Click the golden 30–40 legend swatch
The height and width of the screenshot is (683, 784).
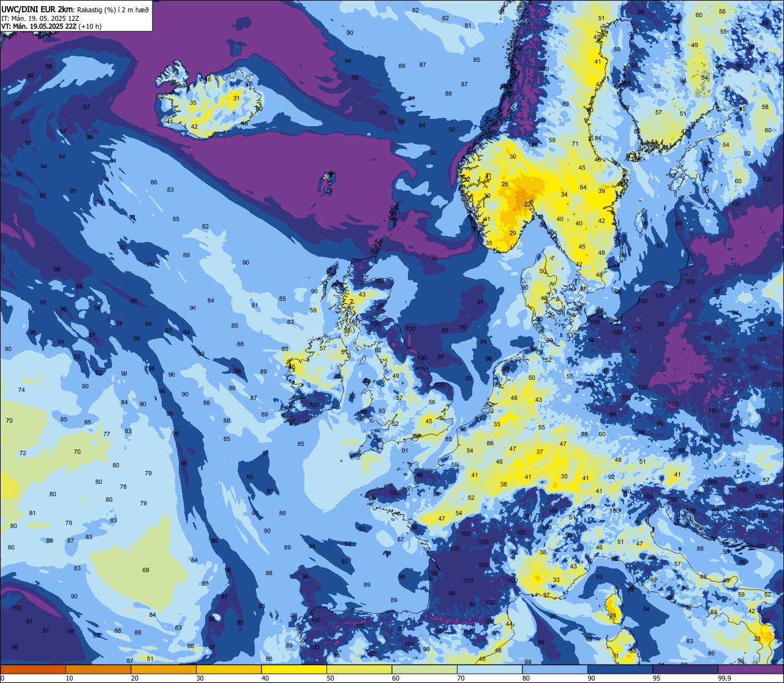coord(228,669)
